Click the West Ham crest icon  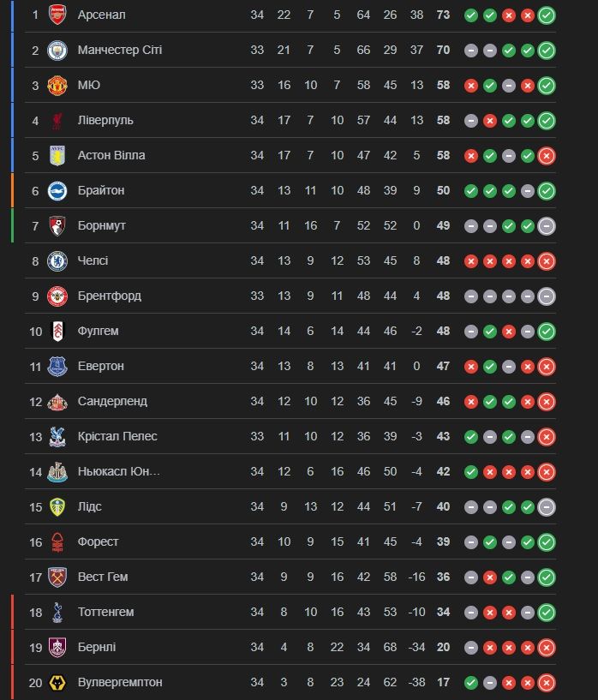(x=57, y=577)
